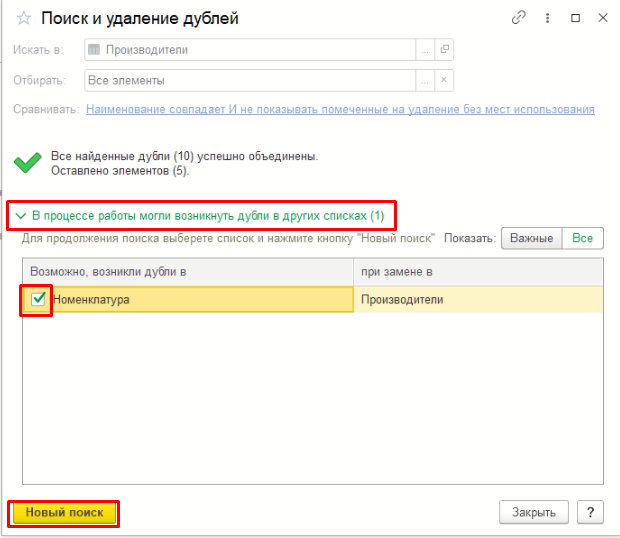620x538 pixels.
Task: Add window to favorites with star icon
Action: pyautogui.click(x=24, y=18)
